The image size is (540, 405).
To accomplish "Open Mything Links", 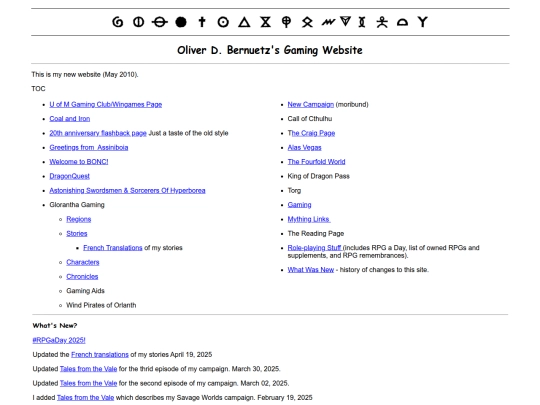I will pyautogui.click(x=309, y=219).
